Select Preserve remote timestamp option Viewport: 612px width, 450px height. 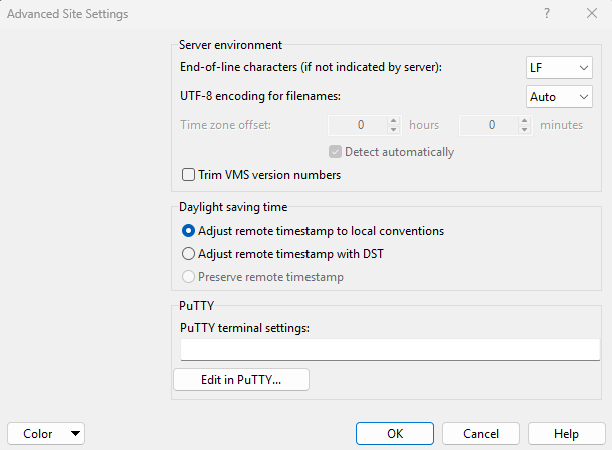point(188,277)
